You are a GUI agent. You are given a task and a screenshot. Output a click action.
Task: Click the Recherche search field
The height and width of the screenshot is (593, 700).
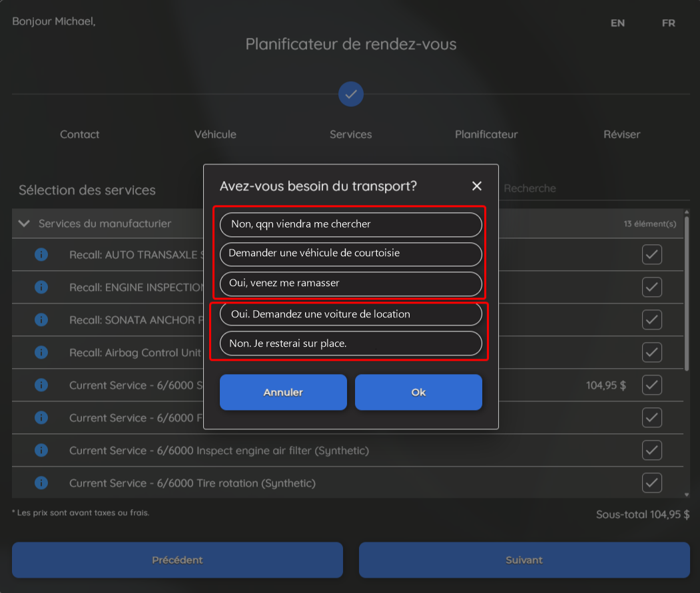pos(586,188)
